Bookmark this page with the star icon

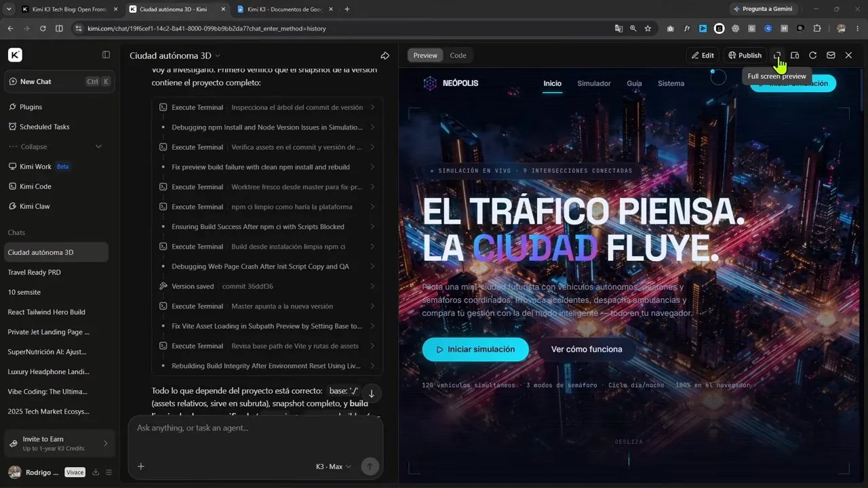tap(648, 28)
